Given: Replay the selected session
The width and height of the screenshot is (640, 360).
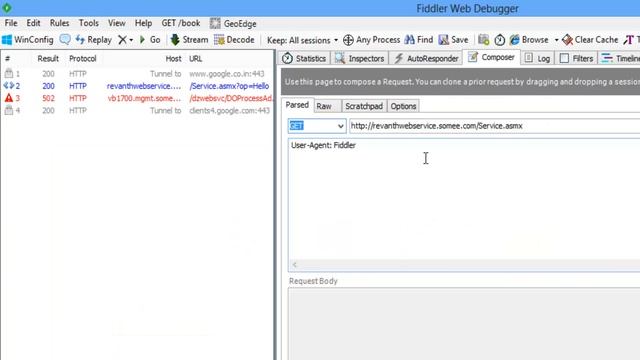Looking at the screenshot, I should point(93,40).
